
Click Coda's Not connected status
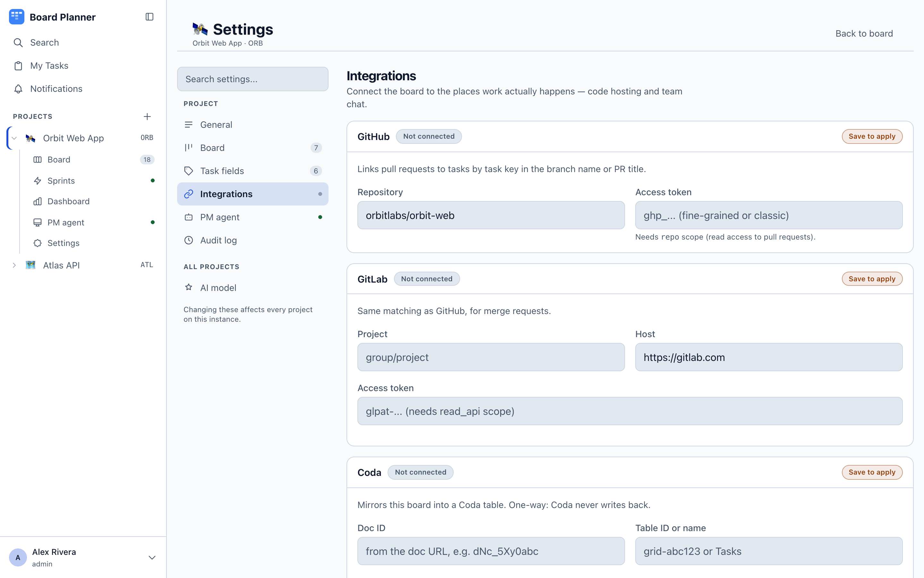420,472
